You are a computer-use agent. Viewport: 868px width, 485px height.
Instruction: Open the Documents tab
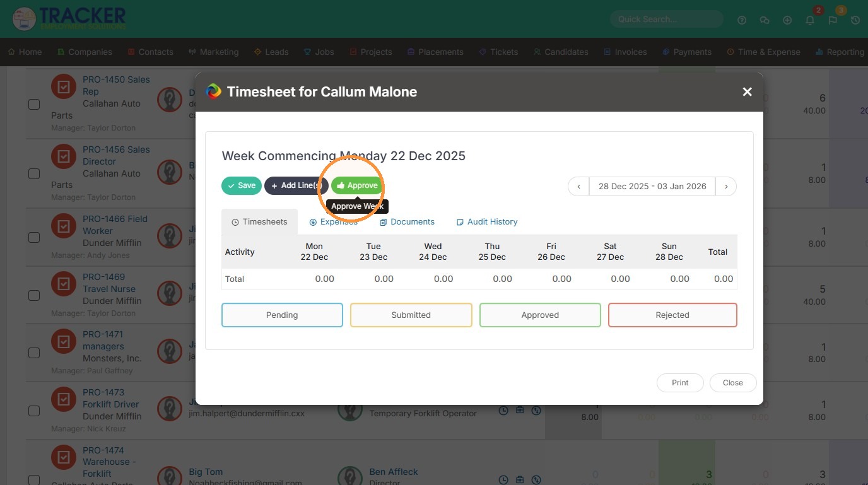[x=407, y=222]
